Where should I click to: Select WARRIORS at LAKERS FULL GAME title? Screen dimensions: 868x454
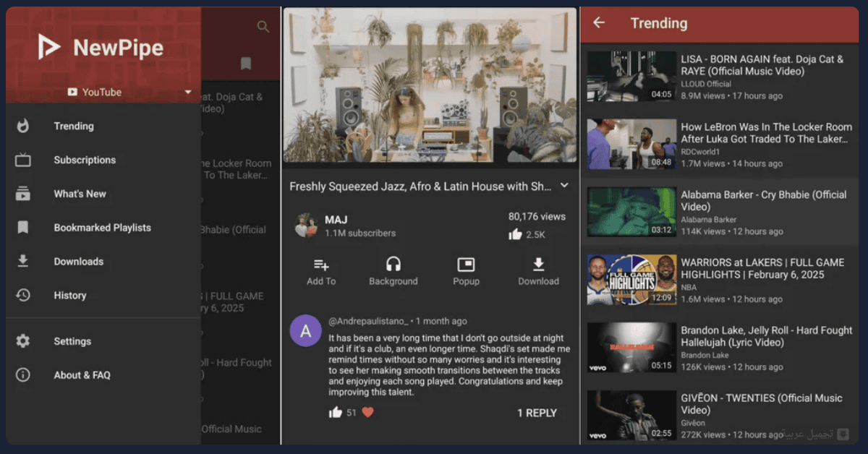click(762, 268)
